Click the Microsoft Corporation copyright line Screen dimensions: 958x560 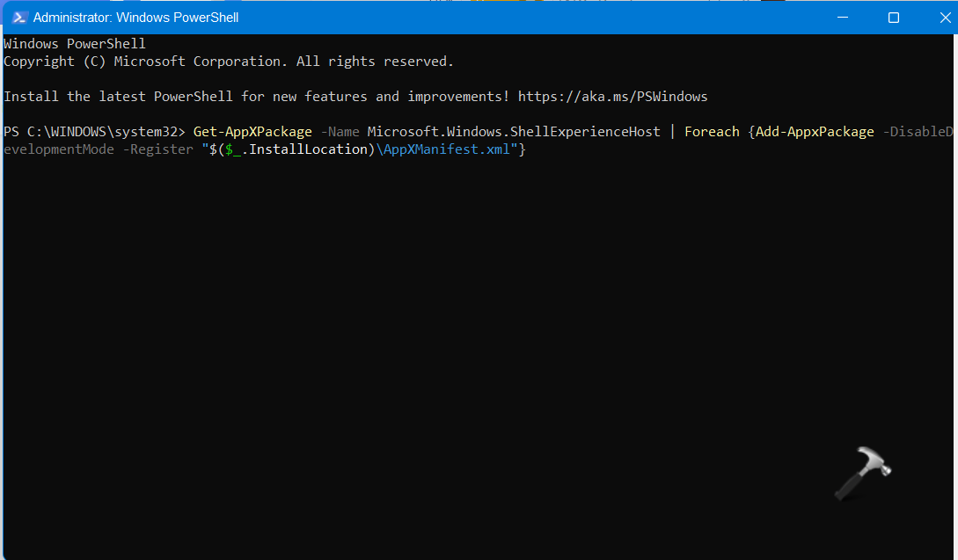tap(229, 62)
